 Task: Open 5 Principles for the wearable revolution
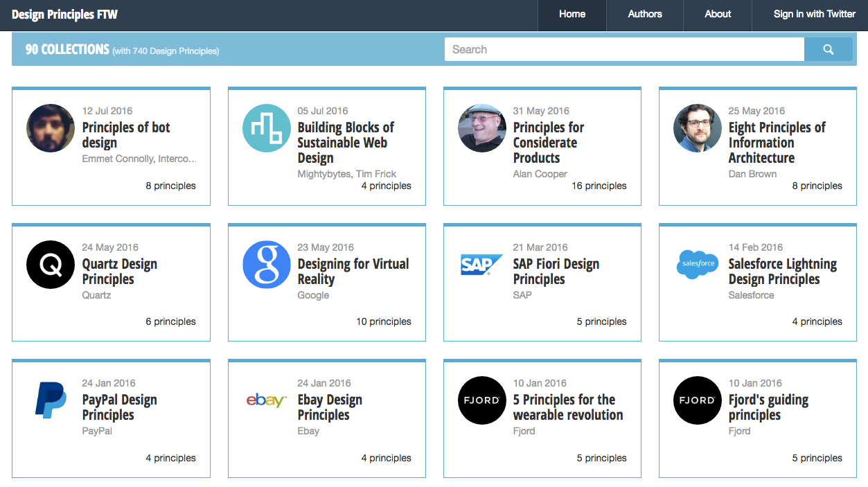(x=567, y=407)
